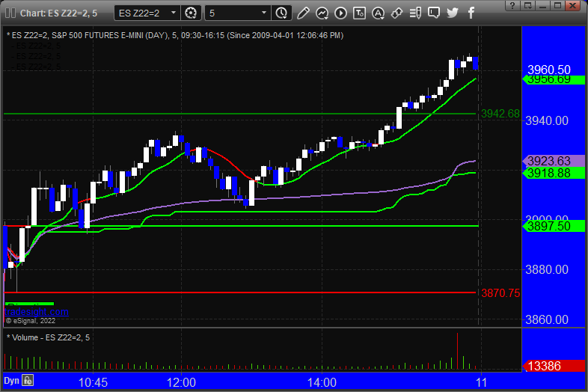Open the edit chart list-pencil icon
This screenshot has width=588, height=392.
pyautogui.click(x=415, y=13)
